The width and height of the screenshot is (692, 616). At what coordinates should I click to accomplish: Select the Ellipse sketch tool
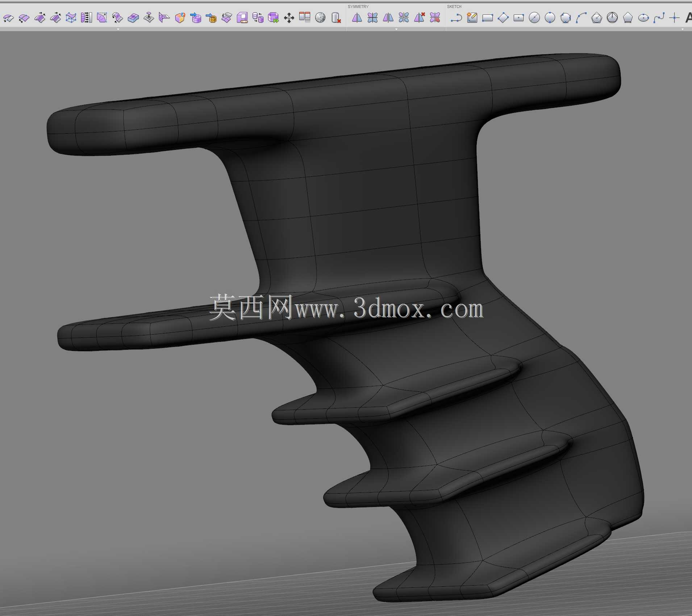(643, 17)
